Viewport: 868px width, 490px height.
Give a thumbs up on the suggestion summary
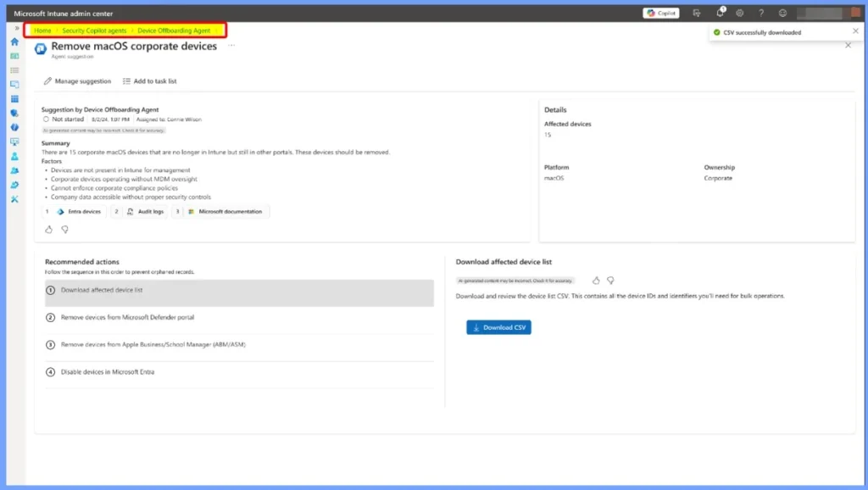[48, 229]
